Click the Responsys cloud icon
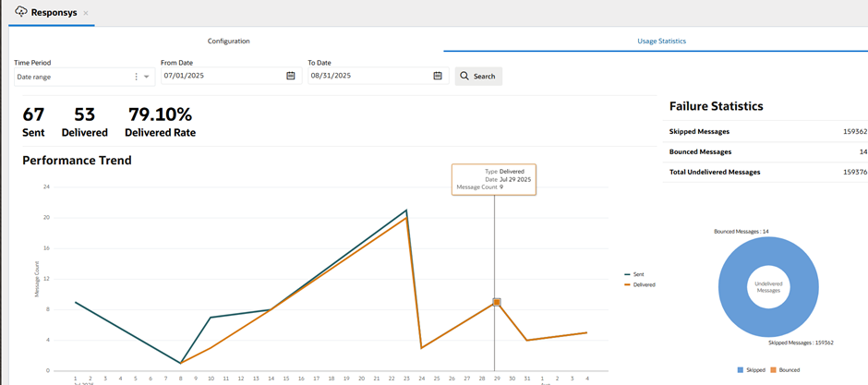Screen dimensions: 868x385 click(21, 12)
